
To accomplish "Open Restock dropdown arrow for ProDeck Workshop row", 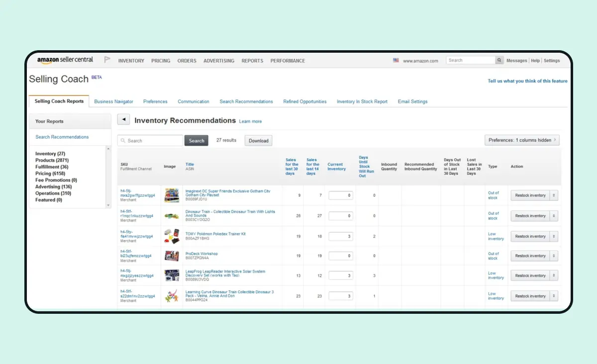I will click(x=554, y=256).
